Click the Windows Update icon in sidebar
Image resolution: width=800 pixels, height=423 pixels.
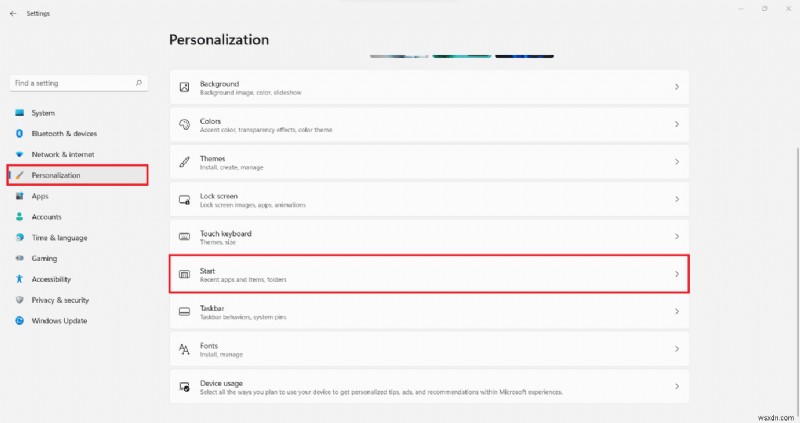(19, 321)
